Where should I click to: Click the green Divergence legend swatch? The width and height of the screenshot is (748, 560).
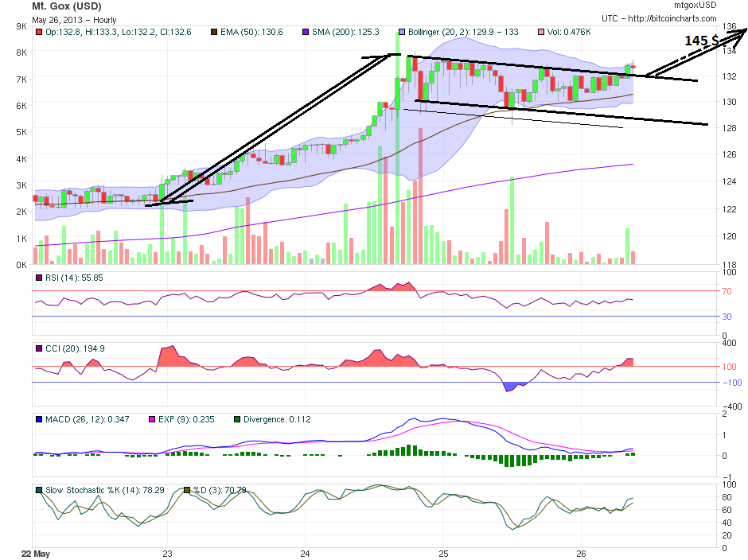(x=237, y=419)
